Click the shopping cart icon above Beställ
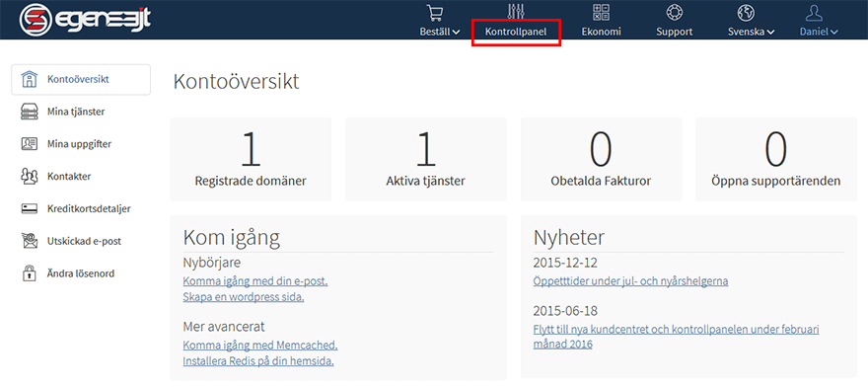Screen dimensions: 868x388 click(x=436, y=12)
